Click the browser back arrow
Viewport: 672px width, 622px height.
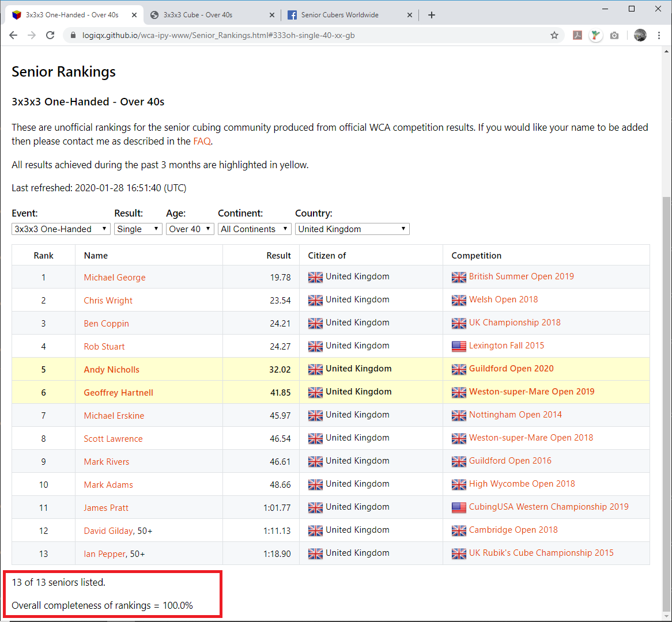pyautogui.click(x=13, y=35)
